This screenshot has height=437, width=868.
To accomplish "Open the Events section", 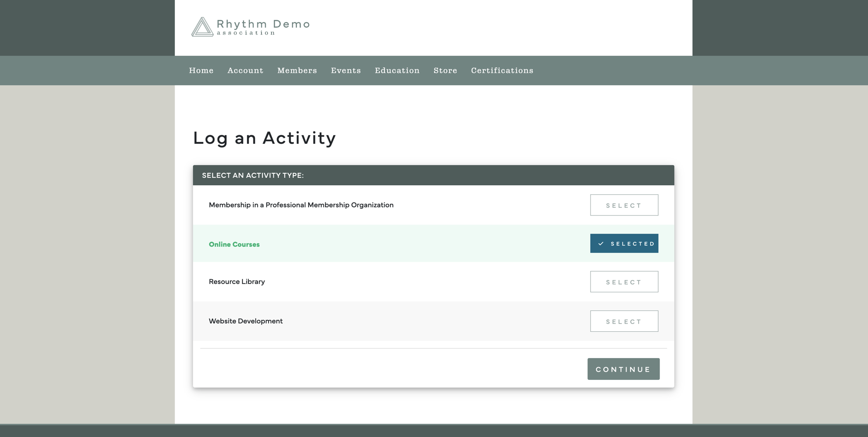I will click(x=346, y=70).
